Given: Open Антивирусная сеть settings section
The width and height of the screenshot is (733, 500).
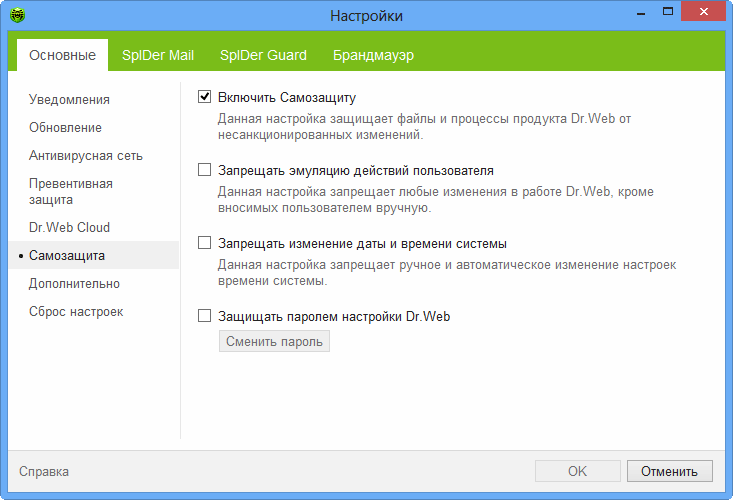Looking at the screenshot, I should click(86, 156).
